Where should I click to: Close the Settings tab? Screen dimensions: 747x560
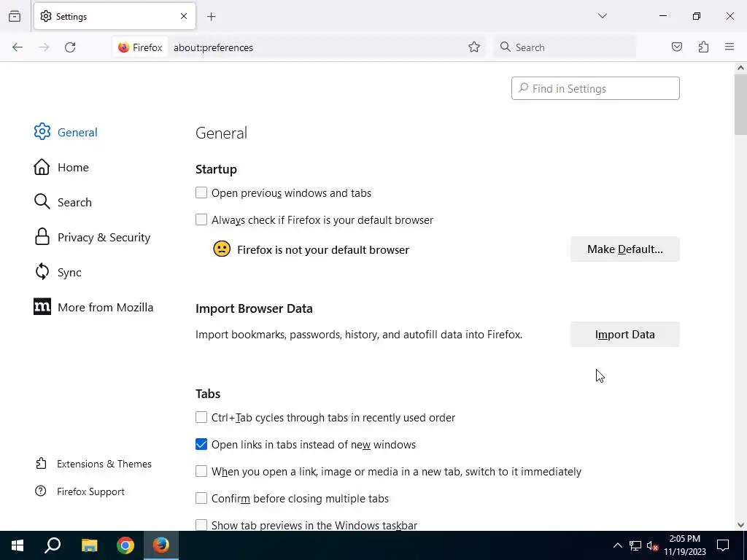point(184,16)
